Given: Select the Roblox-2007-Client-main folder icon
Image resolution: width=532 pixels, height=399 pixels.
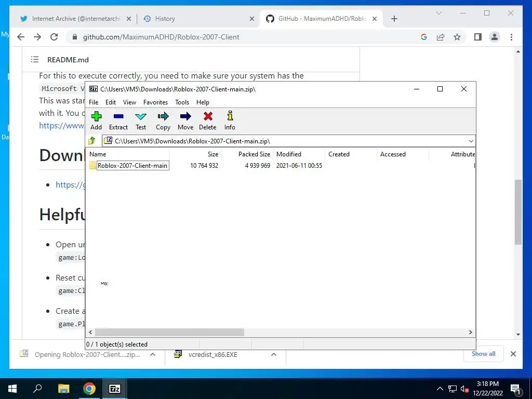Looking at the screenshot, I should (92, 166).
